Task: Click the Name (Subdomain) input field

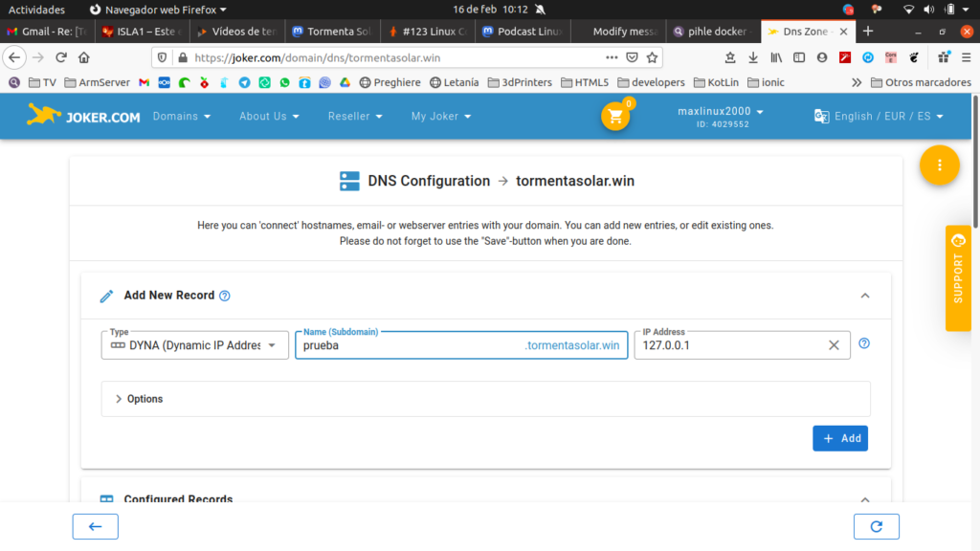Action: 461,345
